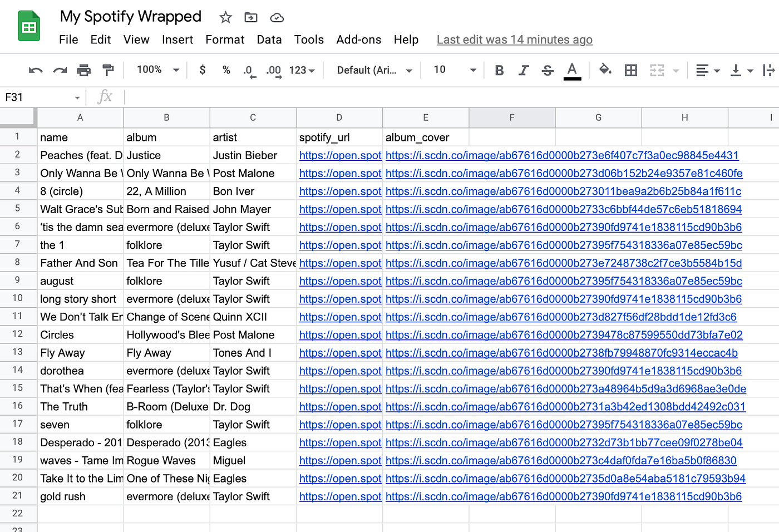Open the 123 number format dropdown
The image size is (779, 532).
302,70
